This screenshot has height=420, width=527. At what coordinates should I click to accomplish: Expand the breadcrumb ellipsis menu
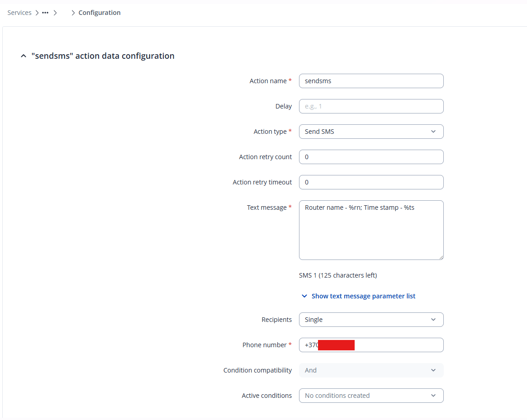tap(45, 13)
